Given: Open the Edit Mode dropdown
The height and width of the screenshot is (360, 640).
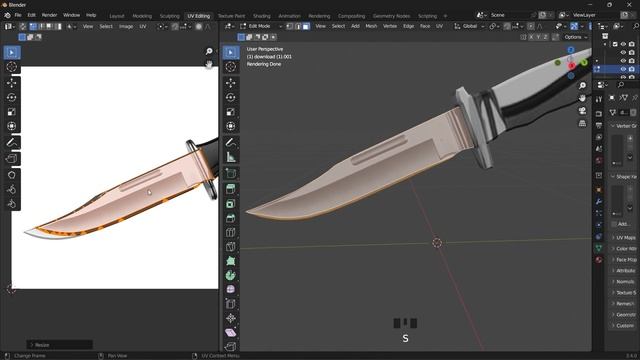Looking at the screenshot, I should tap(261, 26).
